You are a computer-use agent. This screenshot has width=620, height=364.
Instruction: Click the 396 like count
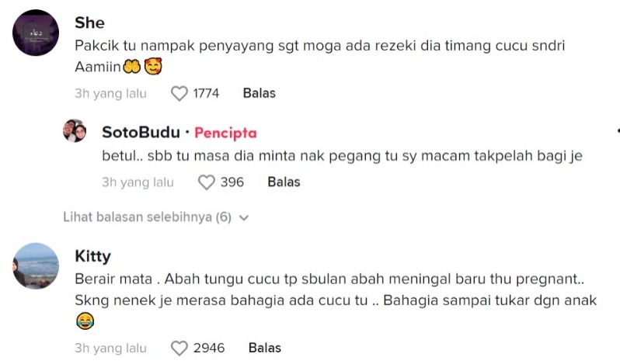click(x=232, y=182)
